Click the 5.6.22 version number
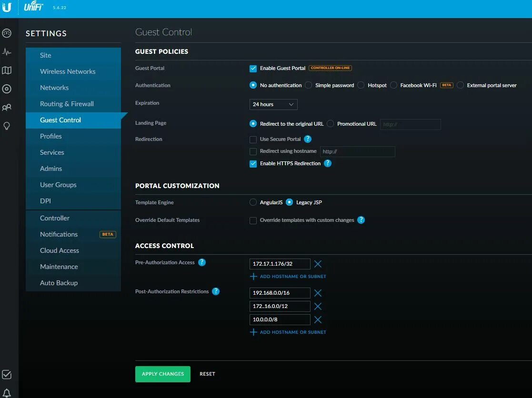 coord(60,8)
